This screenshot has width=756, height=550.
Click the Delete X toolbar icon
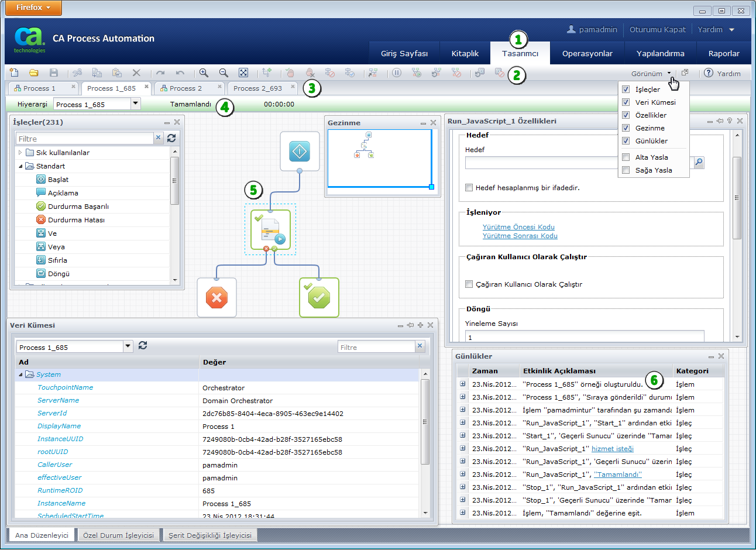point(136,73)
